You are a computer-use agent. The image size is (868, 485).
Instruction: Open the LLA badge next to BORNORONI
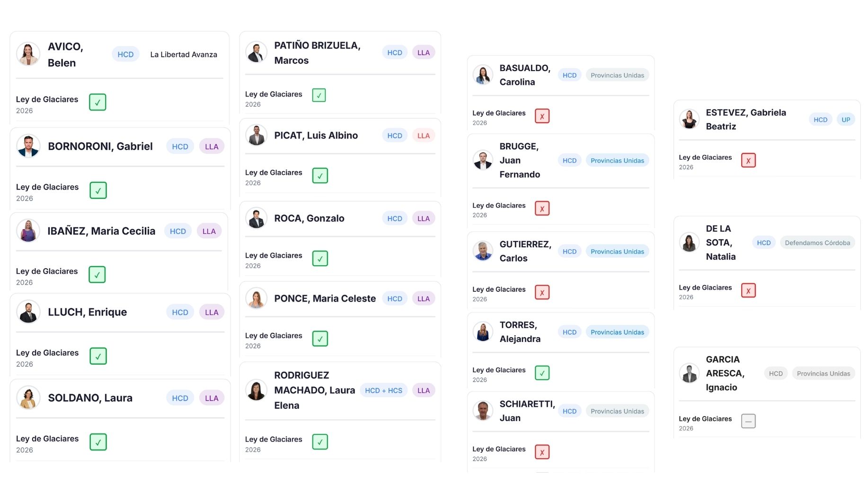211,146
